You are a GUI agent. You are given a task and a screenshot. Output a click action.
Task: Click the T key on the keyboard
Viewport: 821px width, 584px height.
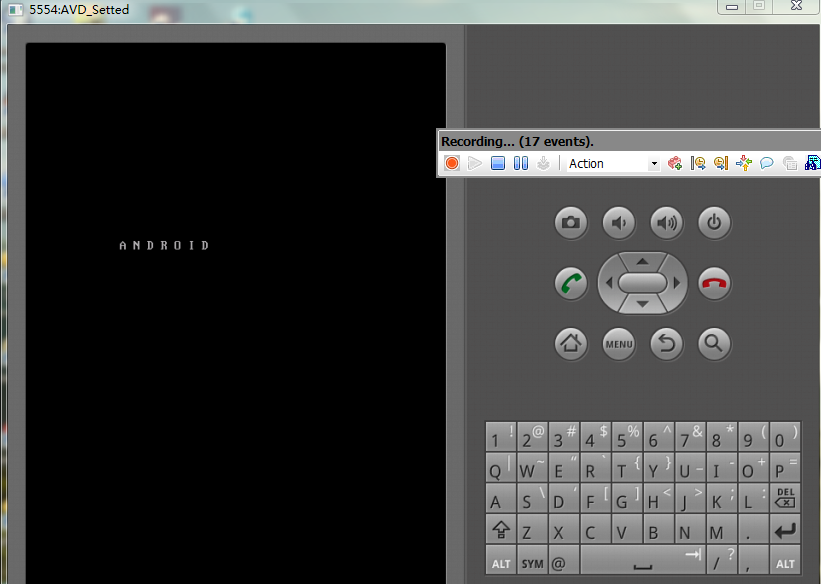tap(627, 468)
